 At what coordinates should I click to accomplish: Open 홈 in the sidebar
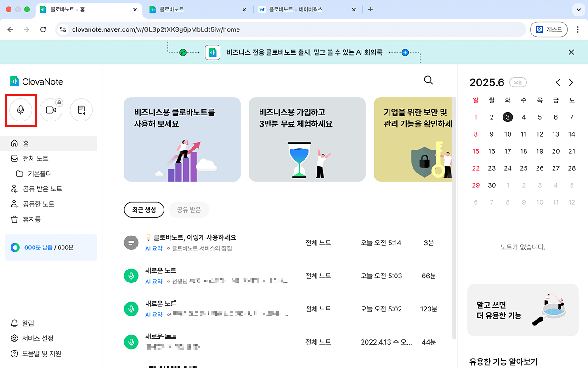click(x=49, y=143)
